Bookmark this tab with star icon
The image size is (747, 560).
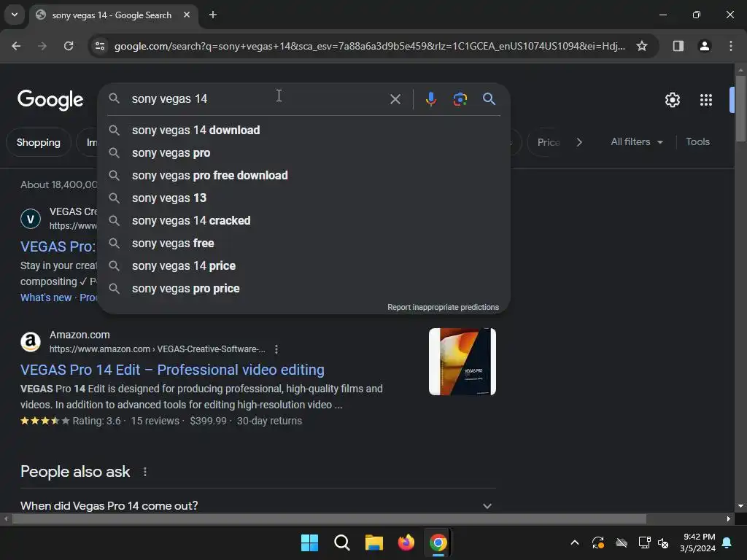pos(642,46)
